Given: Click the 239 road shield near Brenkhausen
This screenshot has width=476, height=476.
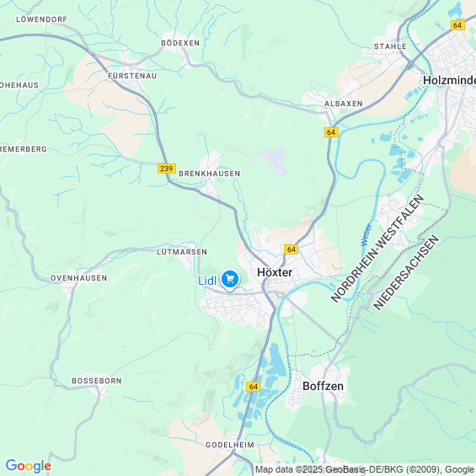Looking at the screenshot, I should (167, 168).
